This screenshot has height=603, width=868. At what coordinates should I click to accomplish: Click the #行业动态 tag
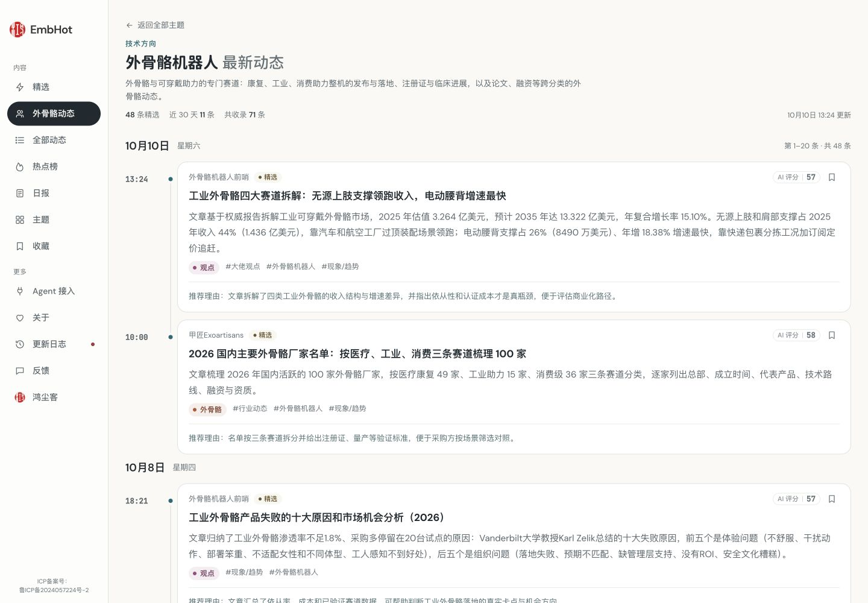coord(250,408)
